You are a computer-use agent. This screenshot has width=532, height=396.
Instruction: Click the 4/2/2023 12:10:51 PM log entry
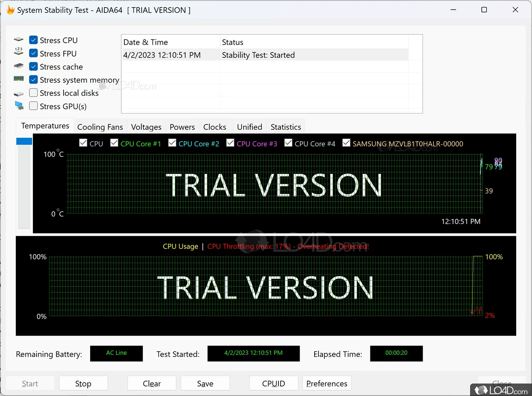point(162,55)
